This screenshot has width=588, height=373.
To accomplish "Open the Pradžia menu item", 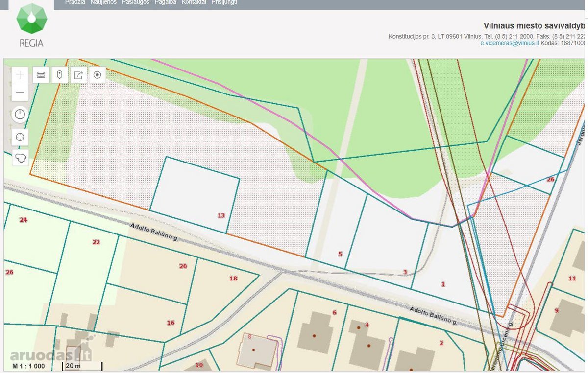I will point(75,2).
